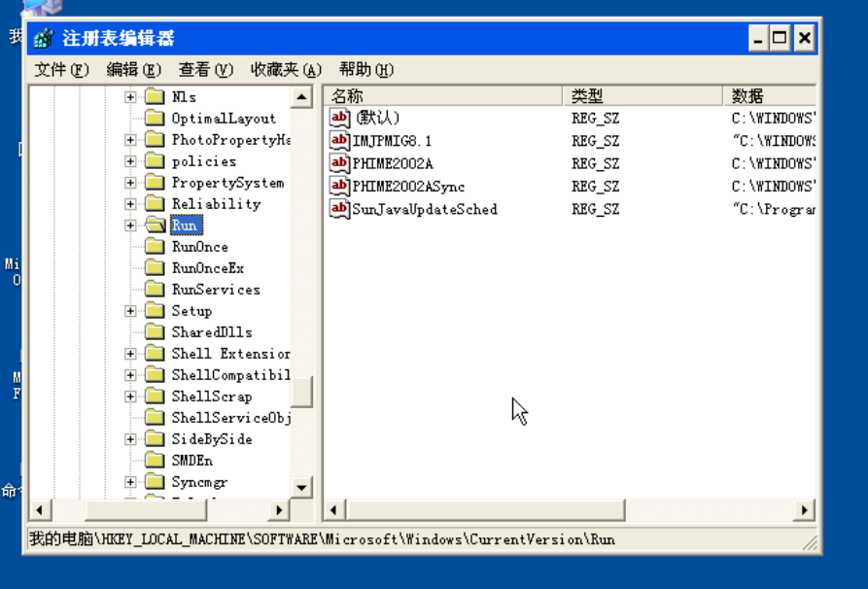Click the policies folder icon
Viewport: 868px width, 589px height.
pos(155,161)
